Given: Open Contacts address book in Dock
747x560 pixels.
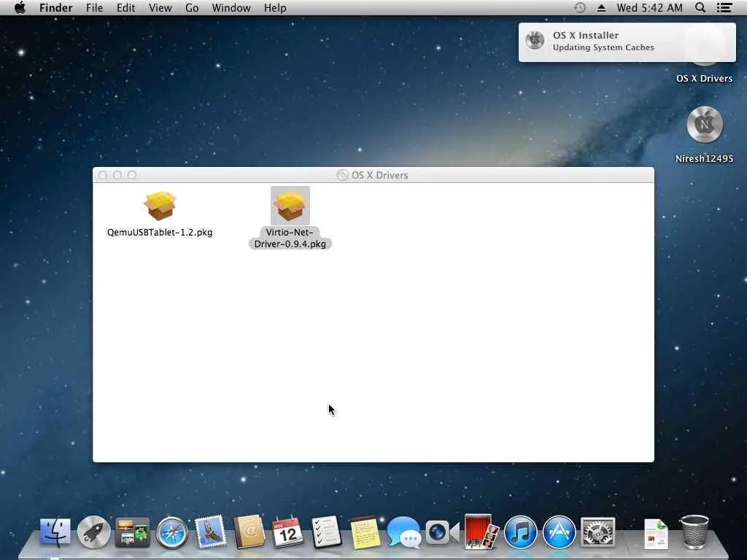Looking at the screenshot, I should tap(249, 532).
